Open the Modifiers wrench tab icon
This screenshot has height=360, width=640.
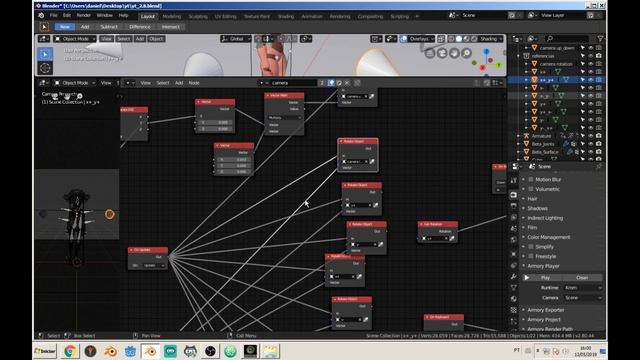click(513, 276)
